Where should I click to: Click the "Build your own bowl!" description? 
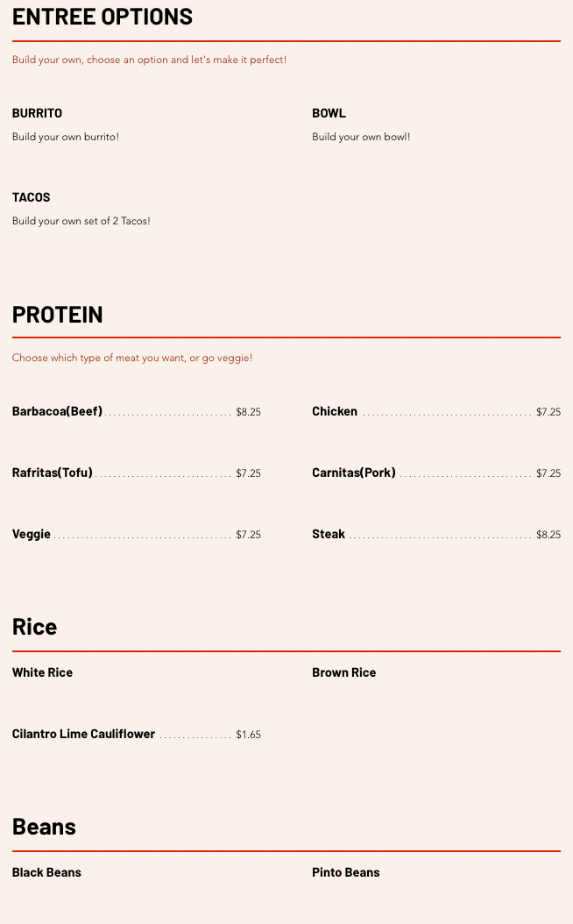(x=361, y=137)
